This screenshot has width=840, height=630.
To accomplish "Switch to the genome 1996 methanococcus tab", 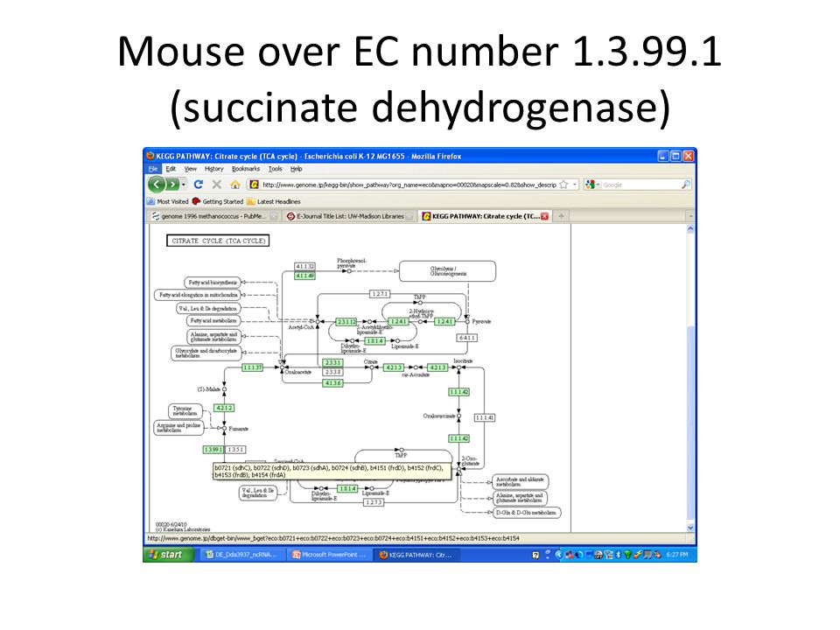I will pos(214,216).
